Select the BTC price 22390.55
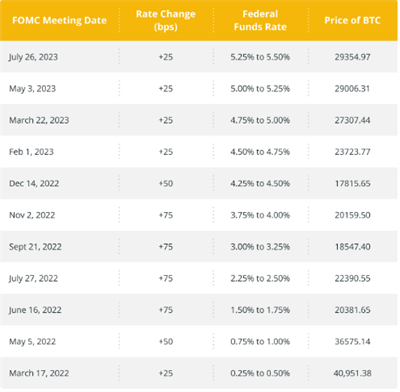The width and height of the screenshot is (400, 392). coord(352,279)
